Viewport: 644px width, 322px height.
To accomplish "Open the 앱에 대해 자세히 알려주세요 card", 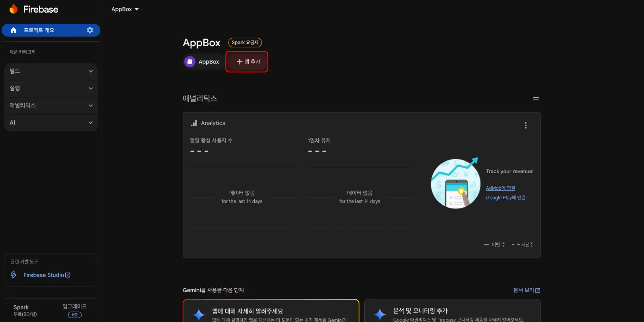I will 271,311.
